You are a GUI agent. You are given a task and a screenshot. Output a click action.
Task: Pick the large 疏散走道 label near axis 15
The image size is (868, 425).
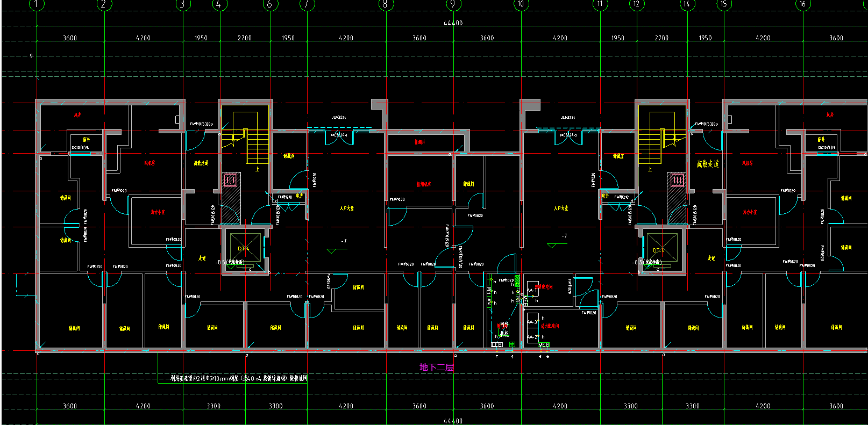pos(708,164)
